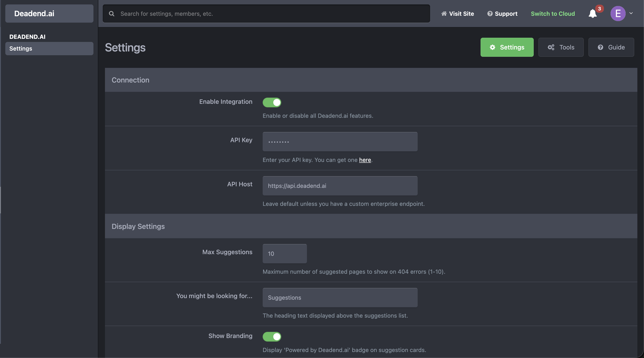Click inside the API Key field
Screen dimensions: 644x358
coord(340,142)
